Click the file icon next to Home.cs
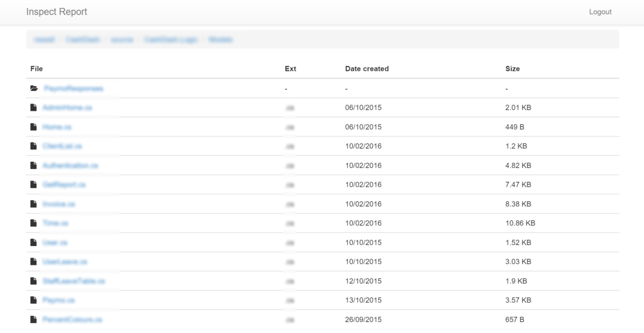The height and width of the screenshot is (333, 644). coord(34,127)
